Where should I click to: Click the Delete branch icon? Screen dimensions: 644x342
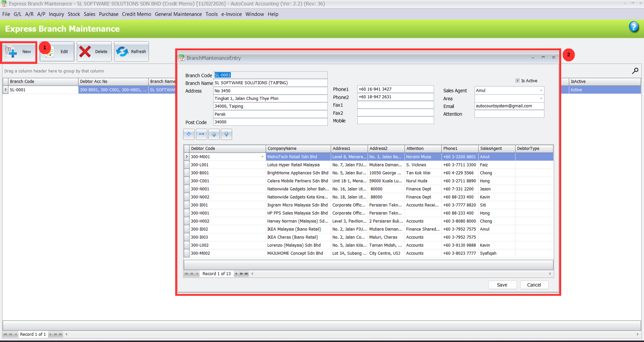(x=94, y=51)
